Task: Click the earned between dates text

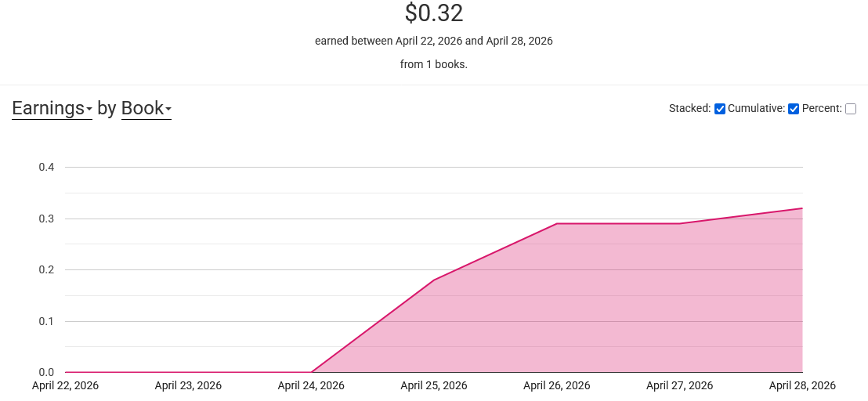Action: 434,41
